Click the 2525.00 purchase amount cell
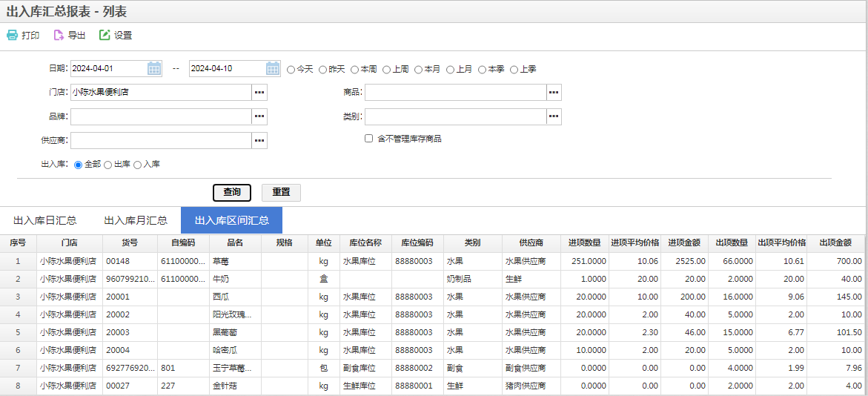The height and width of the screenshot is (396, 868). coord(684,261)
